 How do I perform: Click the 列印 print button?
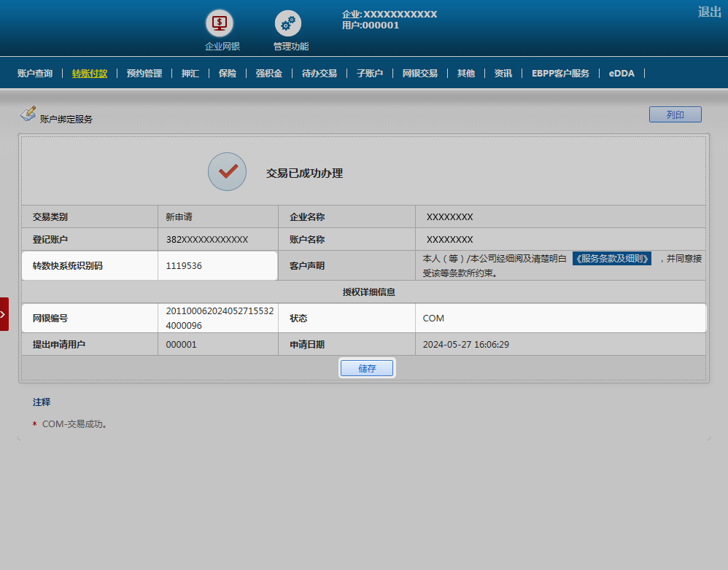tap(675, 114)
